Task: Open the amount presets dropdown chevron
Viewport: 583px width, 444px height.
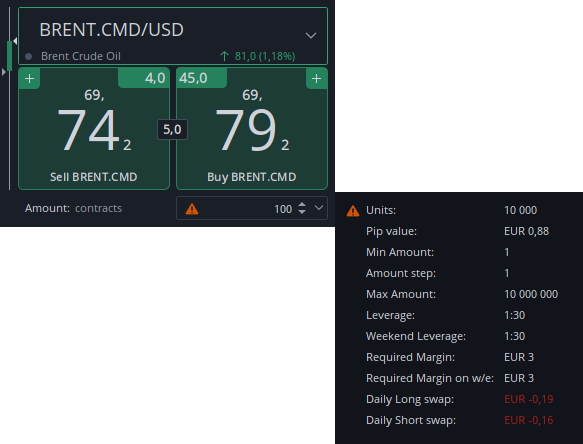Action: (319, 208)
